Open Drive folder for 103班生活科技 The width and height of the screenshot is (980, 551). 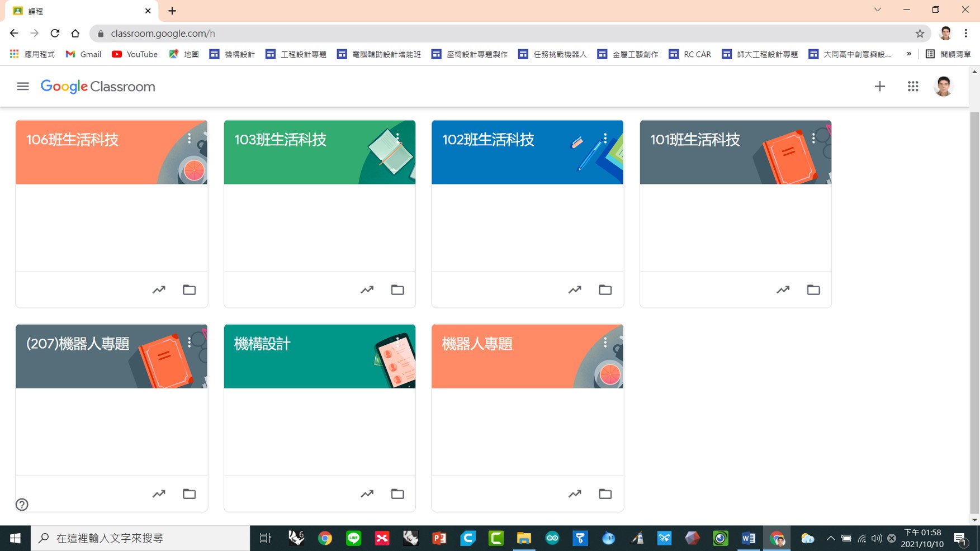[x=397, y=289]
